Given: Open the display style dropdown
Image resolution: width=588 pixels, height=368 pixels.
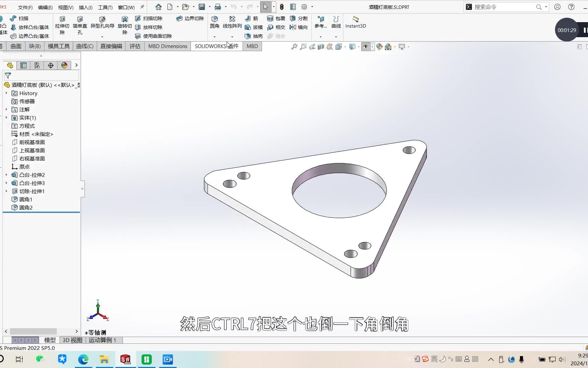Looking at the screenshot, I should tap(358, 47).
